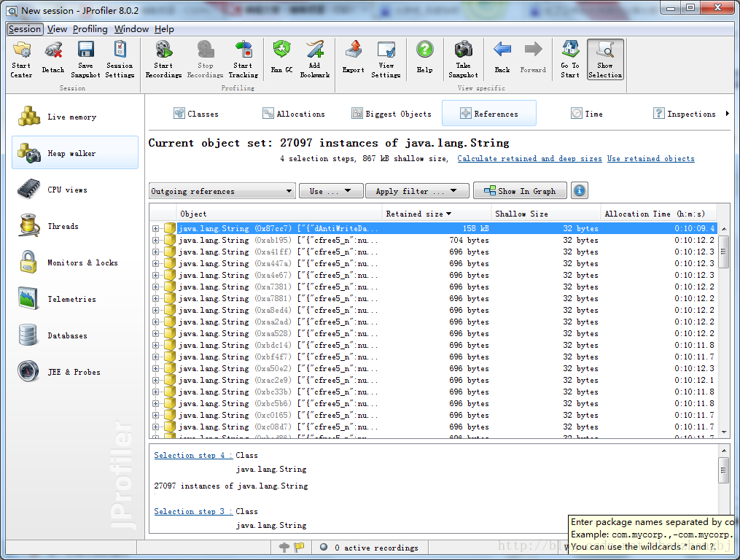Open the Use ... dropdown
The height and width of the screenshot is (560, 740).
(x=331, y=191)
